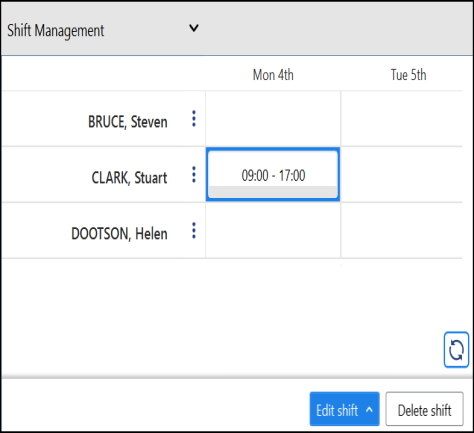Screen dimensions: 474x433
Task: Click the CLARK, Stuart name label
Action: coord(129,178)
